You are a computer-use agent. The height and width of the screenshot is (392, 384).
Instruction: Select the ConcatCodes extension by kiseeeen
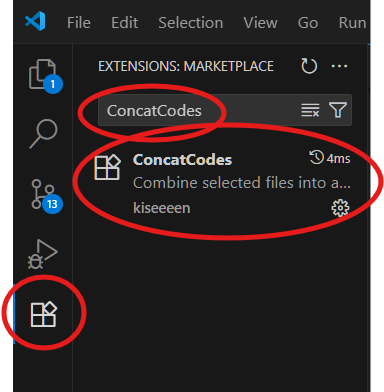tap(221, 183)
